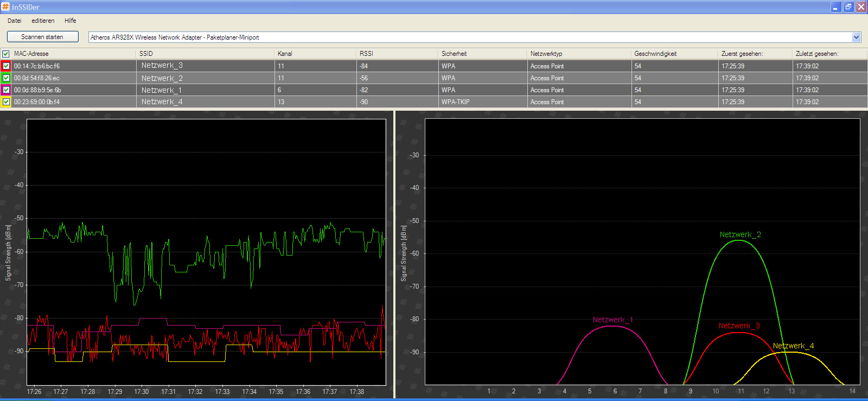Image resolution: width=868 pixels, height=401 pixels.
Task: Sort by Sicherheit column header
Action: pyautogui.click(x=482, y=54)
